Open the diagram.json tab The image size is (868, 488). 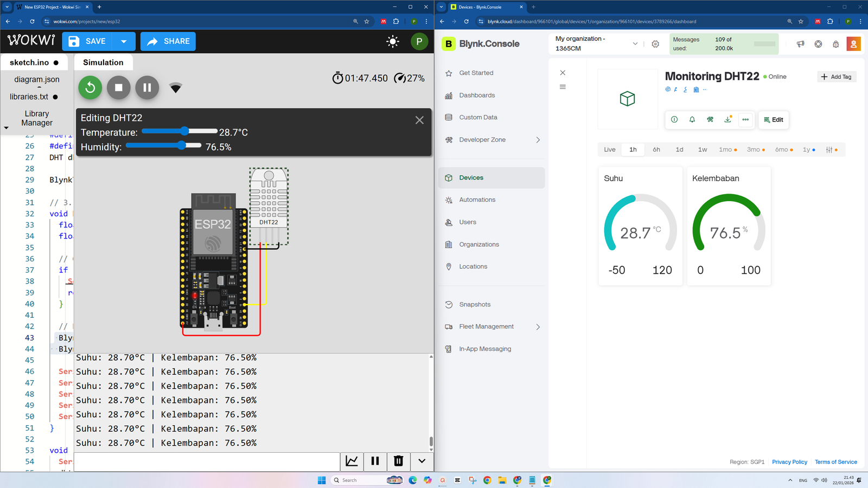pos(37,79)
